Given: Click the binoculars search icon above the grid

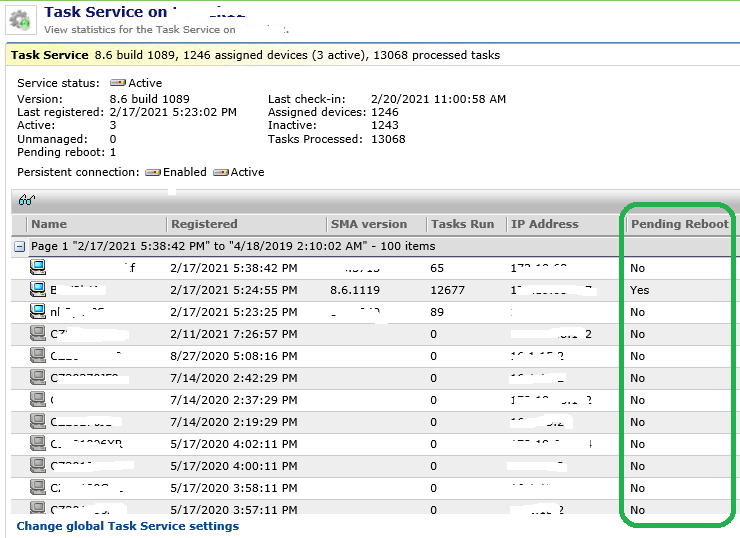Looking at the screenshot, I should pos(26,200).
